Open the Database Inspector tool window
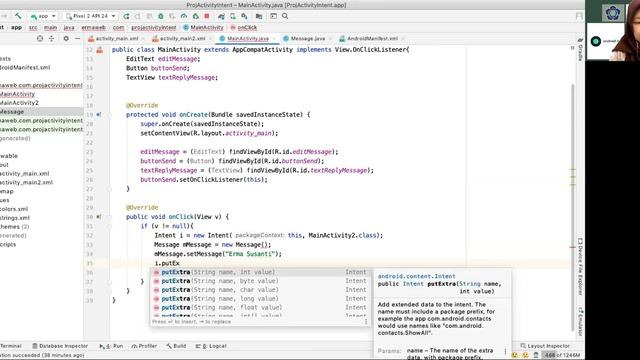 [x=60, y=346]
